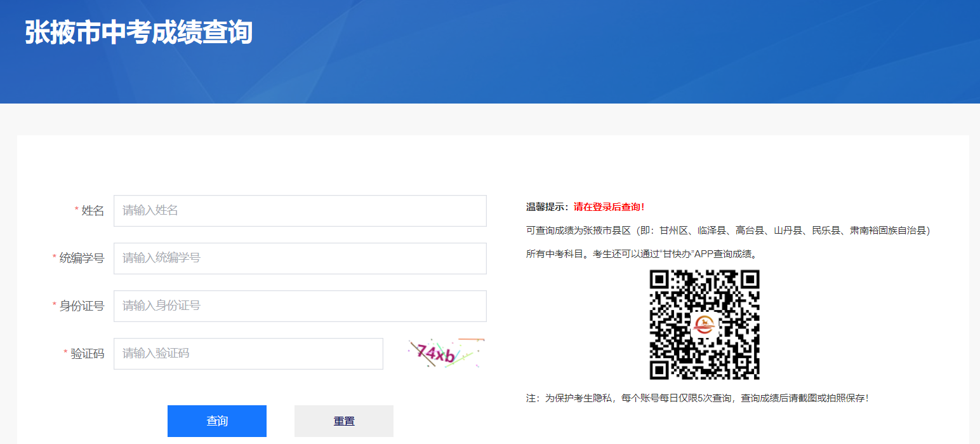Click the red text 请在登录后查询!
The width and height of the screenshot is (980, 444).
point(609,207)
